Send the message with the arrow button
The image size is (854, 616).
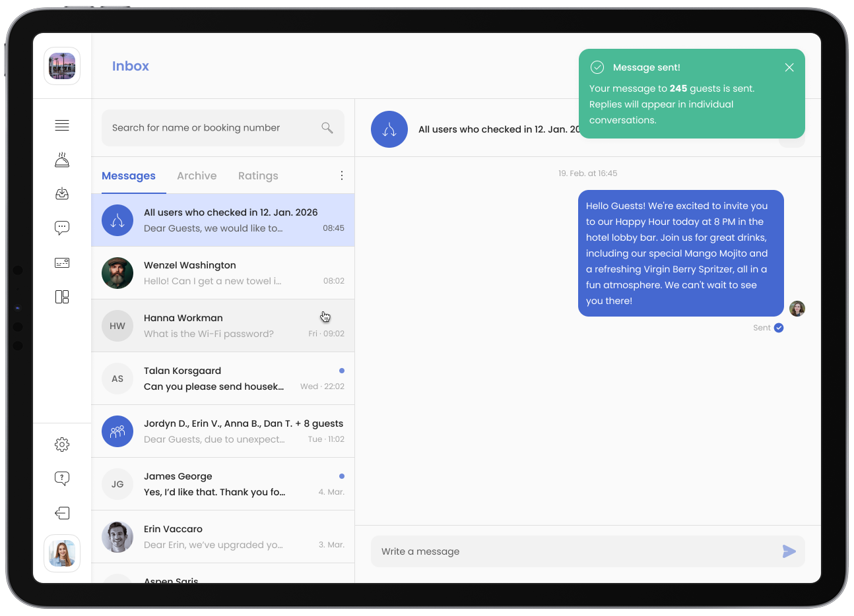(x=789, y=551)
